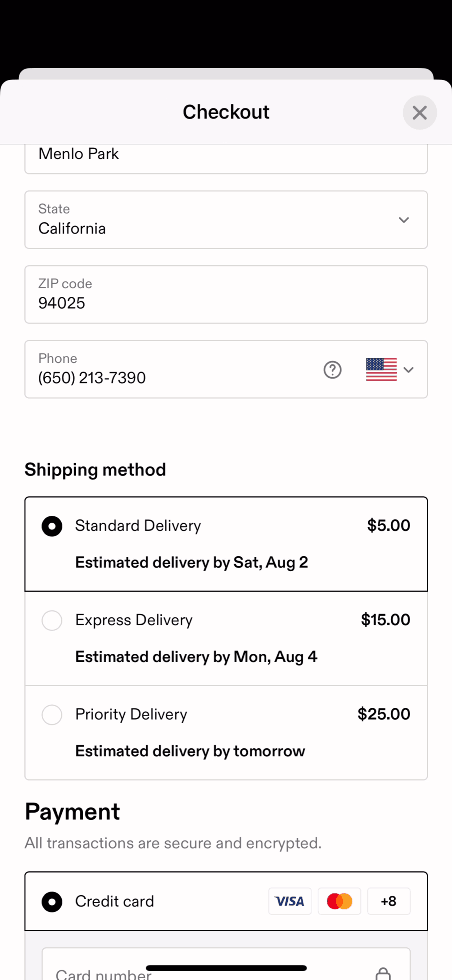The image size is (452, 980).
Task: Tap the US flag country icon
Action: (381, 370)
